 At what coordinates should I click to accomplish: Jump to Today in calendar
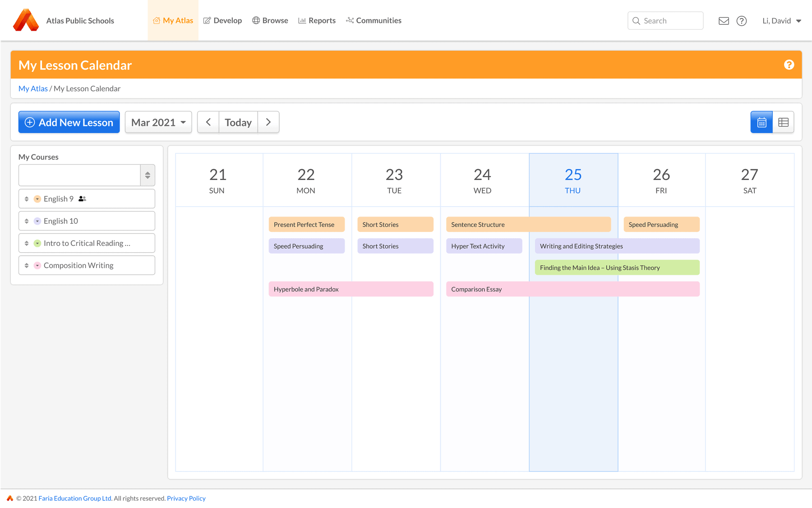click(x=238, y=122)
